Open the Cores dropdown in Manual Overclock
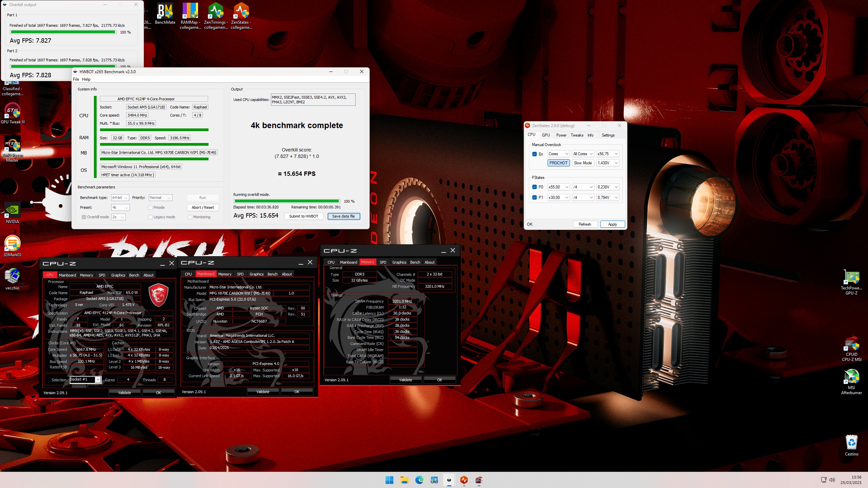 tap(558, 154)
